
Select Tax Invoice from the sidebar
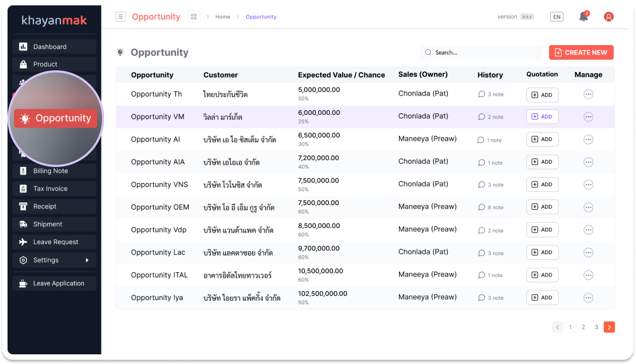click(54, 188)
